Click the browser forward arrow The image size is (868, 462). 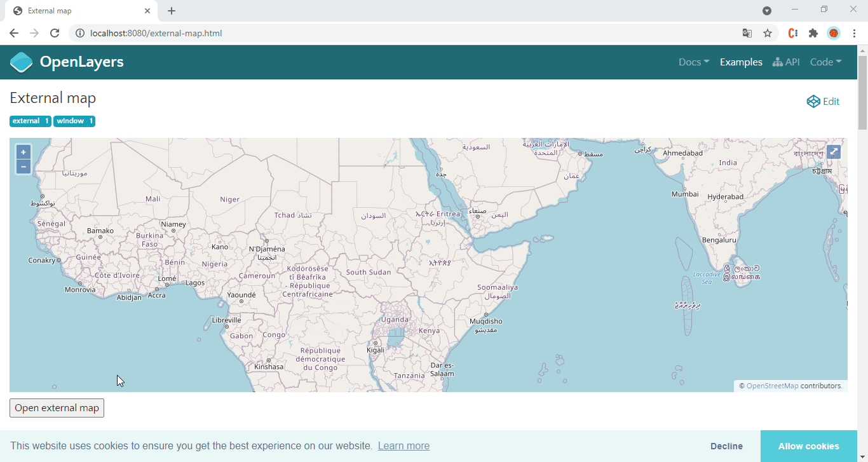click(x=34, y=33)
